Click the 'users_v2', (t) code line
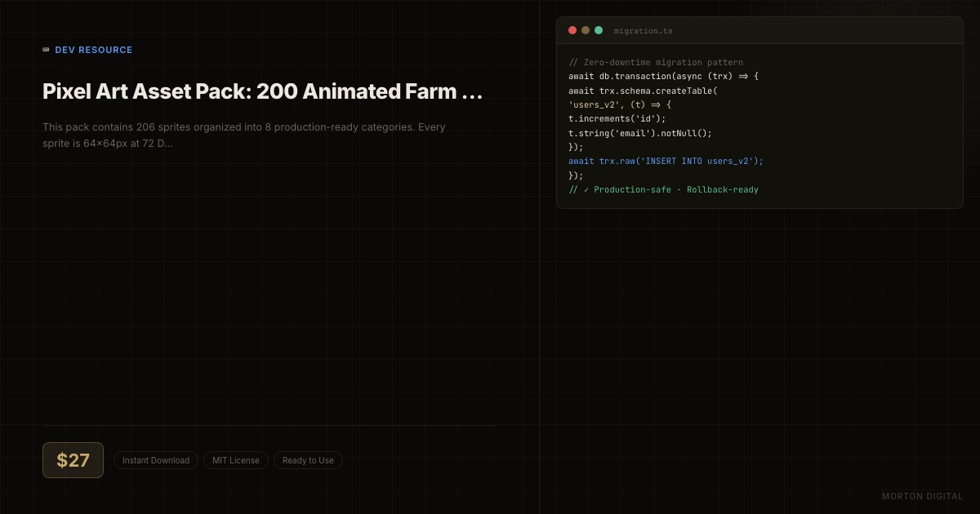980x514 pixels. [x=620, y=104]
